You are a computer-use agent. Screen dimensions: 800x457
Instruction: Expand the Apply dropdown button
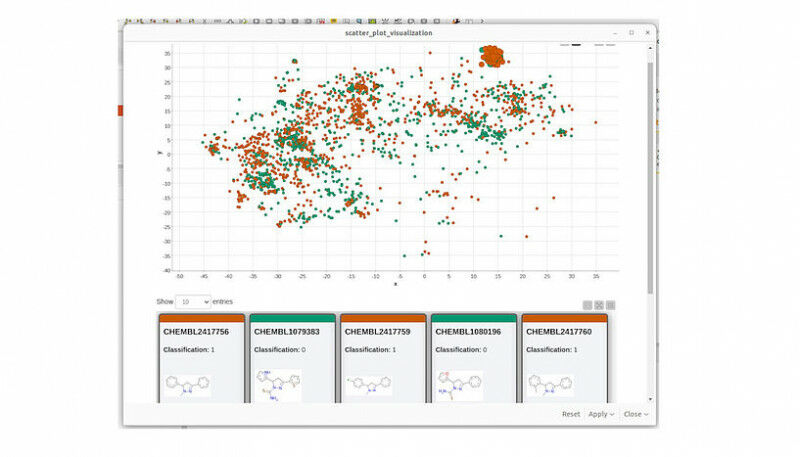[x=601, y=414]
